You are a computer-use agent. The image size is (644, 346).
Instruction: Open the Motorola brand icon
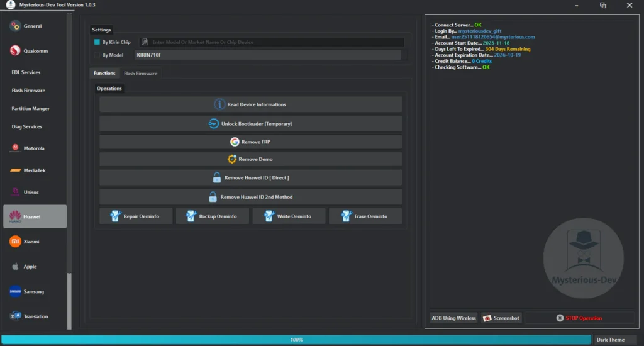[15, 148]
